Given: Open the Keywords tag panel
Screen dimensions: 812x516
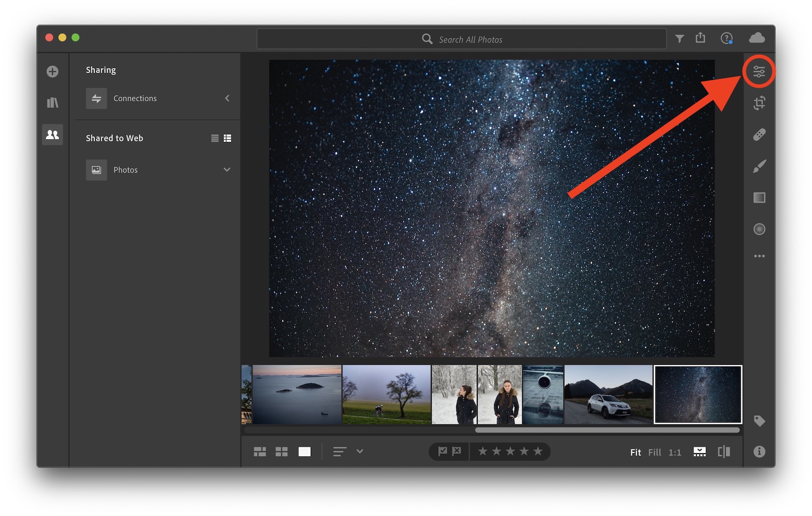Looking at the screenshot, I should 759,421.
